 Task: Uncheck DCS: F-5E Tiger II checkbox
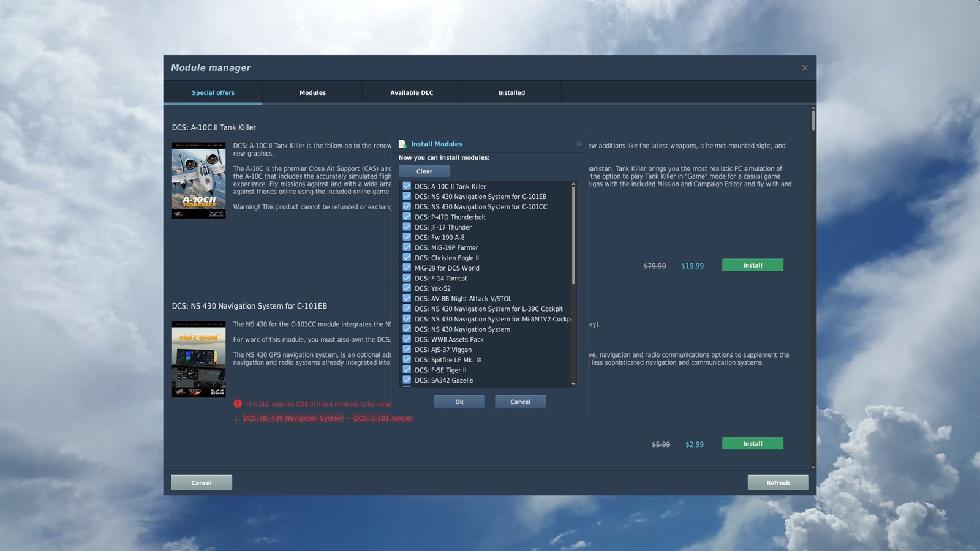[x=407, y=370]
